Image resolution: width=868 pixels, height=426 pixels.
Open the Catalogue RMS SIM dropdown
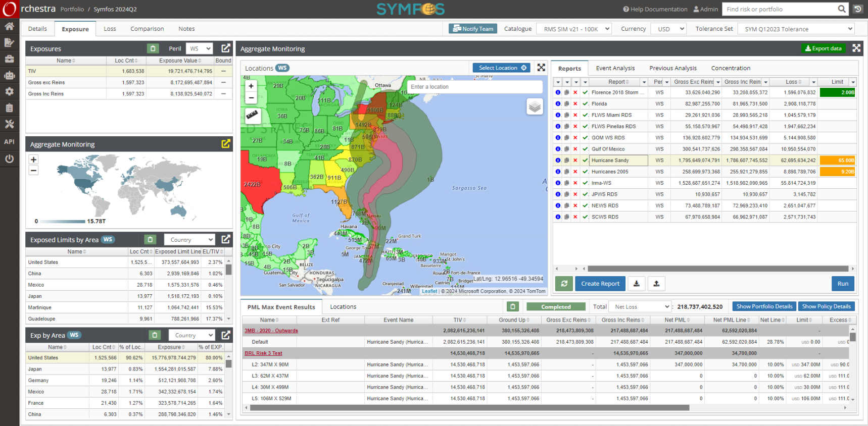(x=574, y=29)
